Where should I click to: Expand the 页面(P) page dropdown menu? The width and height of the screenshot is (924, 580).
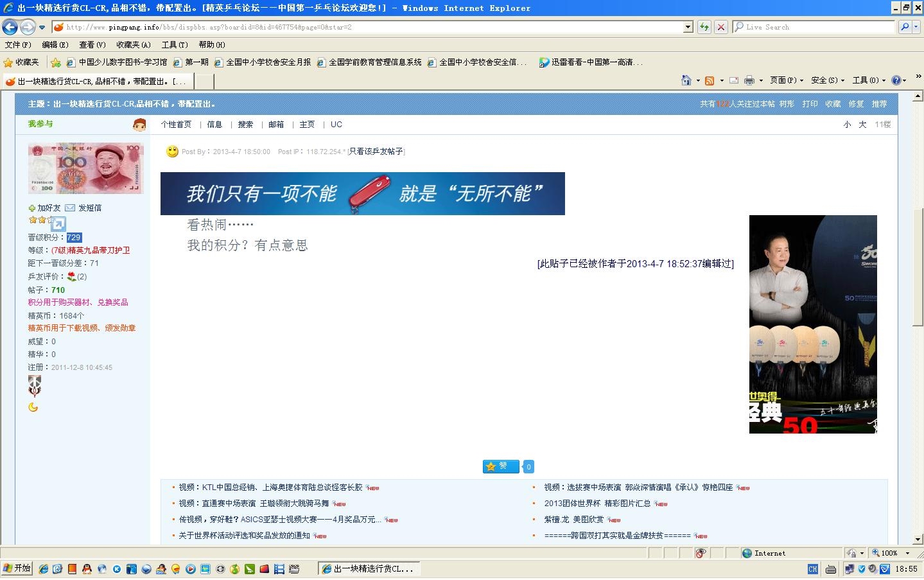tap(786, 80)
